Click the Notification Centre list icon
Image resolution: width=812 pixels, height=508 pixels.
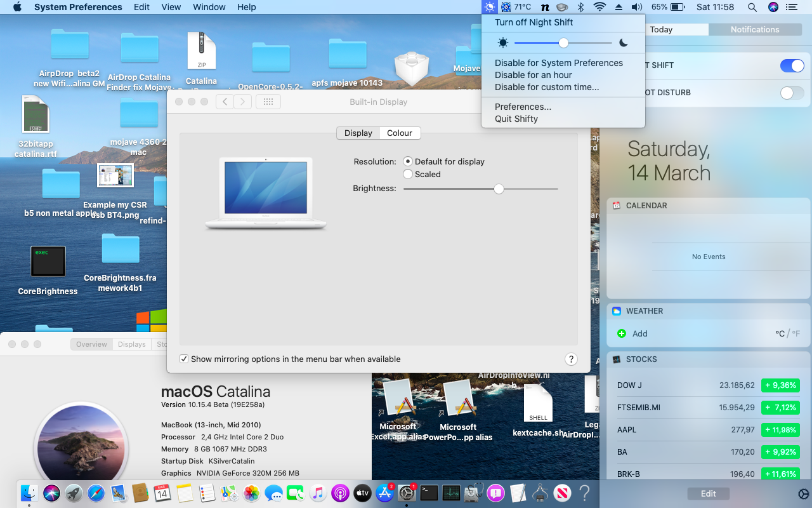791,7
